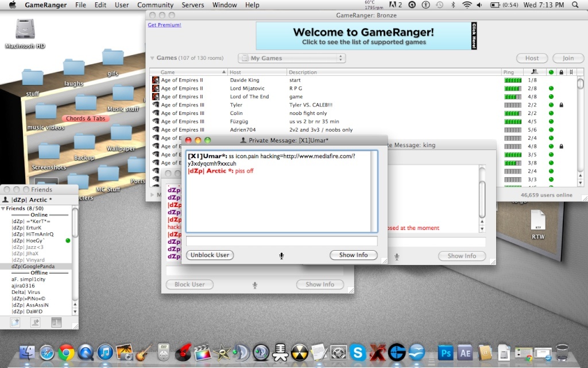Follow the Get Premium! link

coord(164,25)
